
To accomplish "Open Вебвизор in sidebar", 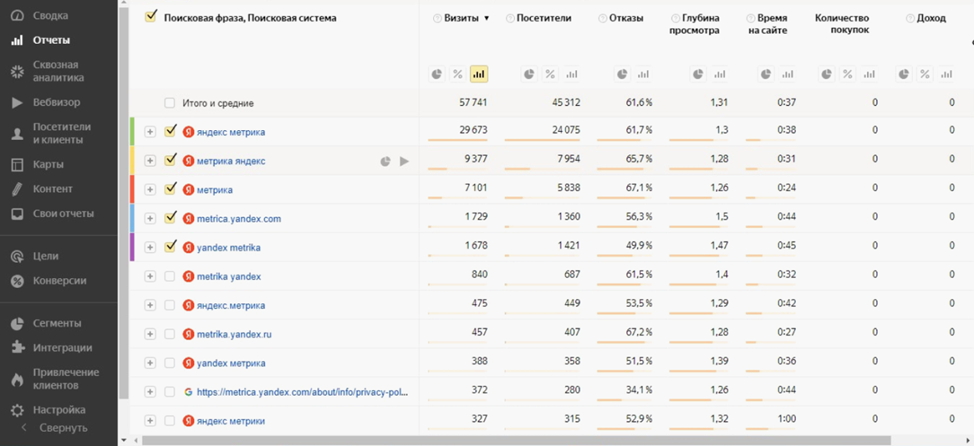I will coord(58,102).
